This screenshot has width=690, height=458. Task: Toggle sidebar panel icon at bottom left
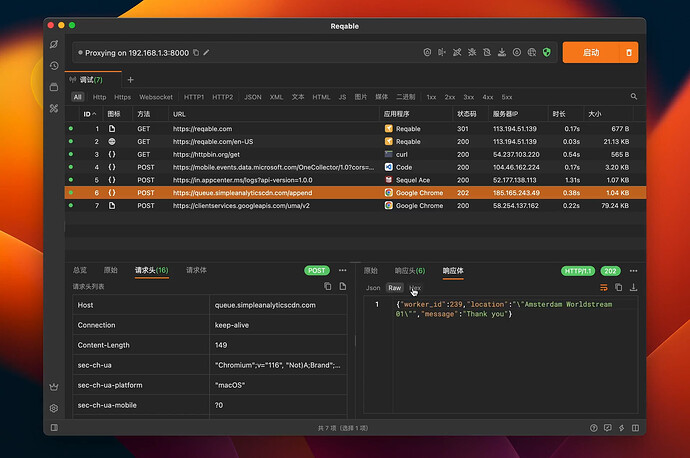pyautogui.click(x=54, y=428)
